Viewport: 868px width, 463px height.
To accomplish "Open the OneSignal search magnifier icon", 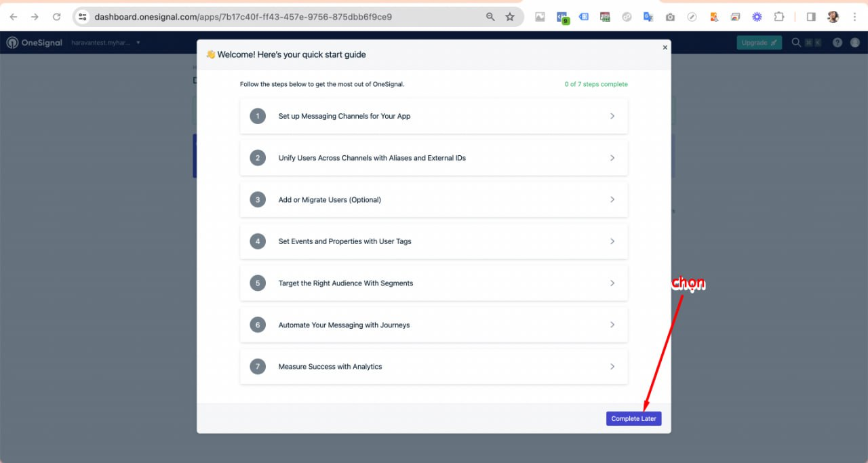I will click(x=796, y=43).
